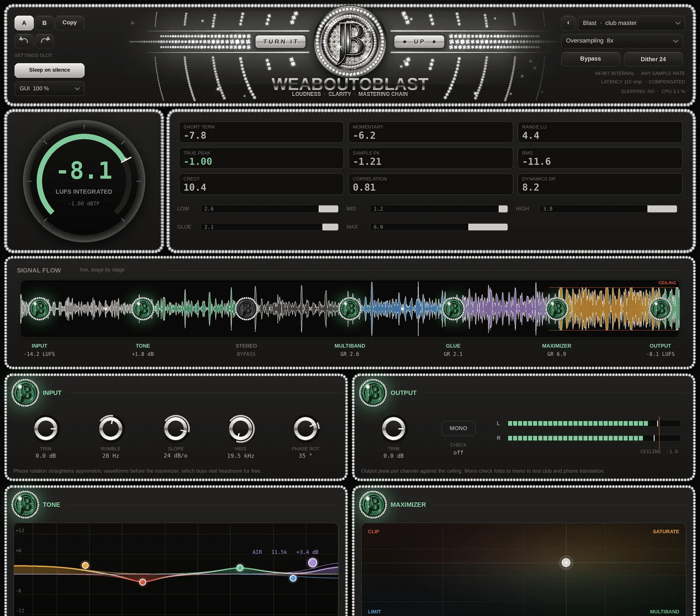This screenshot has height=616, width=700.
Task: Click the TURN IT button
Action: 280,41
